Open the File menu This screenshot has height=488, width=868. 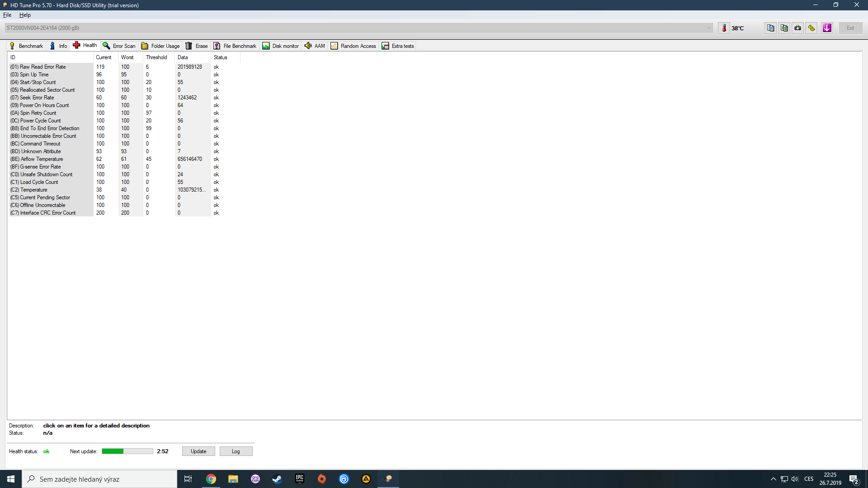coord(7,15)
